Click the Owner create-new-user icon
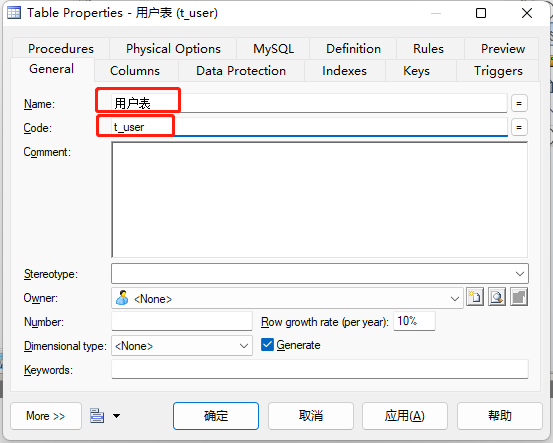553x443 pixels. [475, 297]
